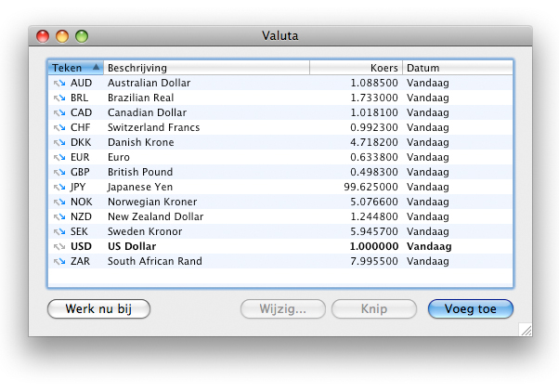This screenshot has height=392, width=559.
Task: Click the update arrows icon beside DKK
Action: 59,142
